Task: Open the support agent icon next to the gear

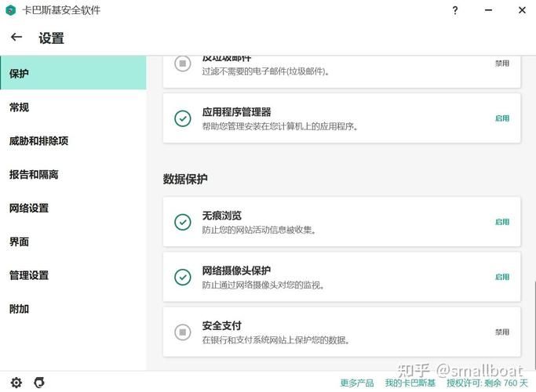Action: [x=39, y=383]
